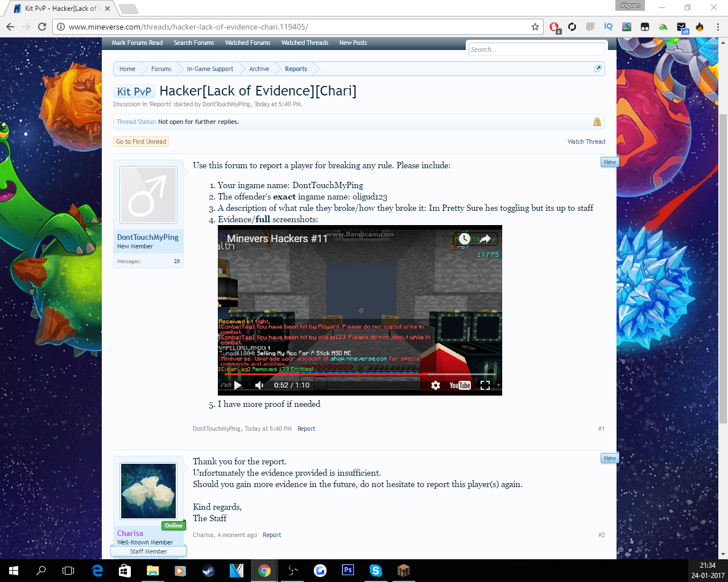Toggle the extension marked off
The image size is (728, 582).
pos(682,27)
